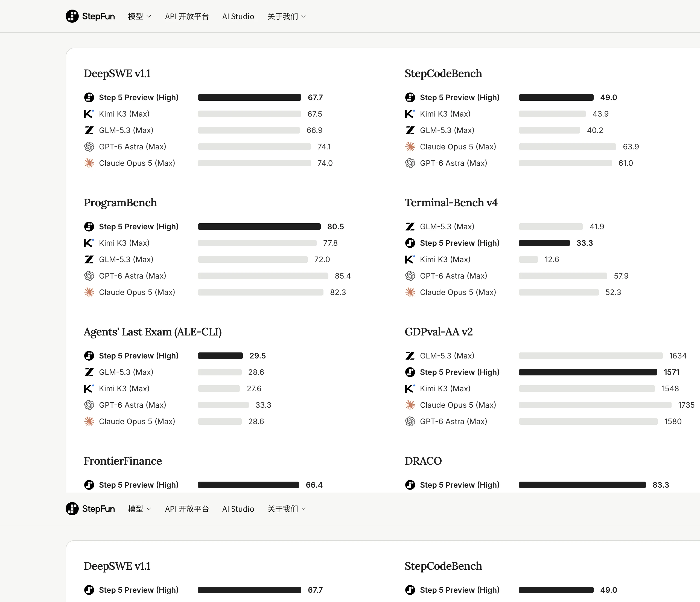Expand the 模型 dropdown in the top header
700x602 pixels.
click(x=139, y=16)
